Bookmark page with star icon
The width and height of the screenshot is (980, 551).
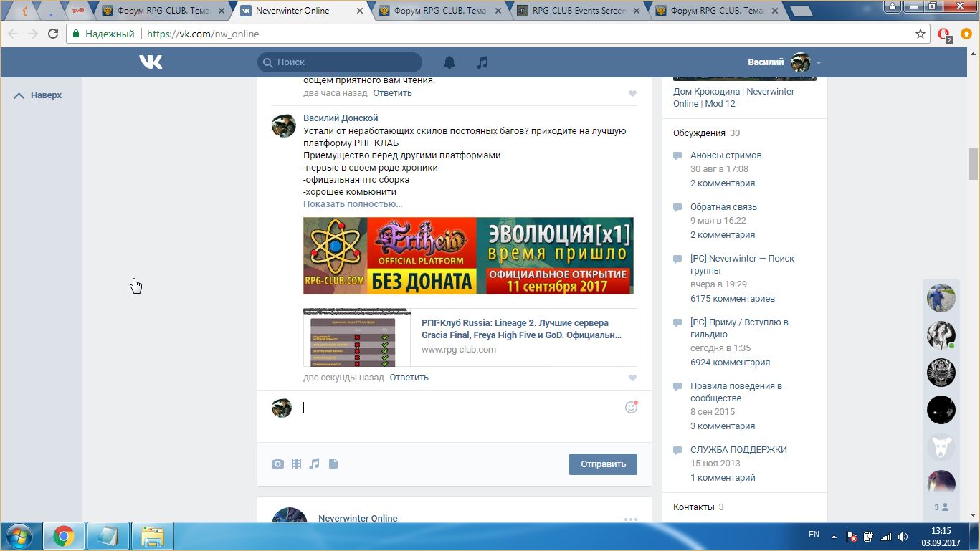pos(920,34)
